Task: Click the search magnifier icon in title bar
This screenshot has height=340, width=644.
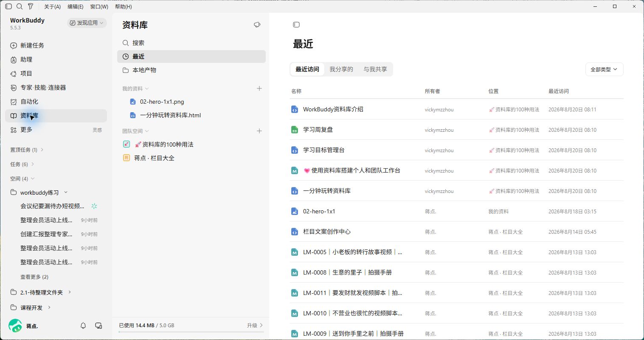Action: tap(20, 6)
